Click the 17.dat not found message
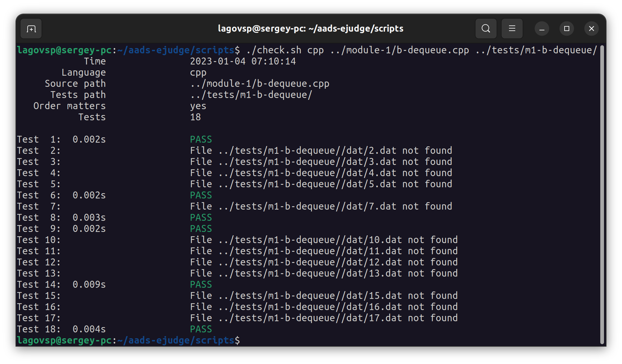 tap(323, 318)
